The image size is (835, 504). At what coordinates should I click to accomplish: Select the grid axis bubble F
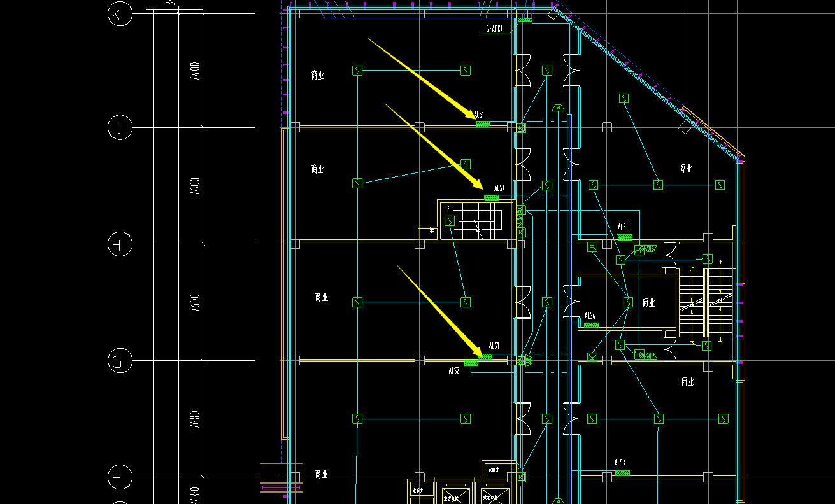click(x=118, y=477)
